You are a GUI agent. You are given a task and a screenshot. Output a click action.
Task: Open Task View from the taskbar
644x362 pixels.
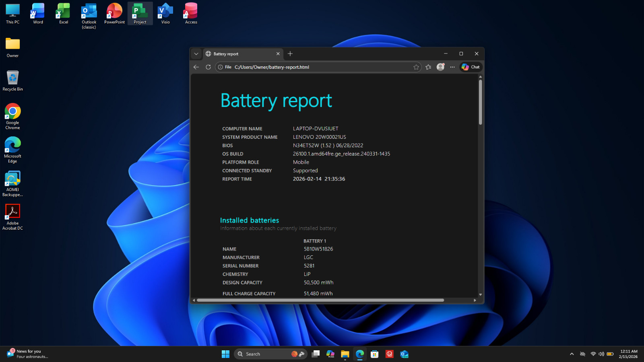pos(316,354)
